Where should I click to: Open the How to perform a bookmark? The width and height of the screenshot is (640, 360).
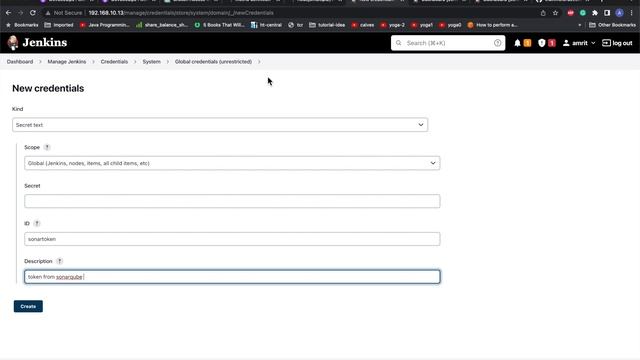pos(492,25)
